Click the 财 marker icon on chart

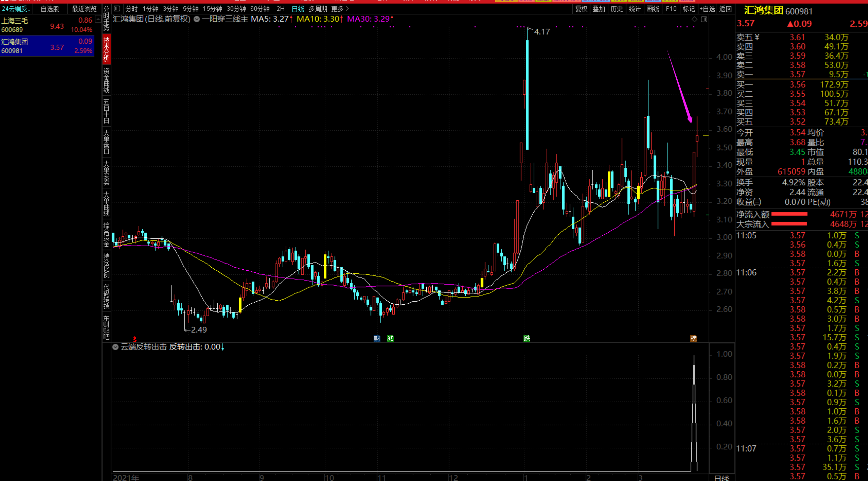point(377,339)
